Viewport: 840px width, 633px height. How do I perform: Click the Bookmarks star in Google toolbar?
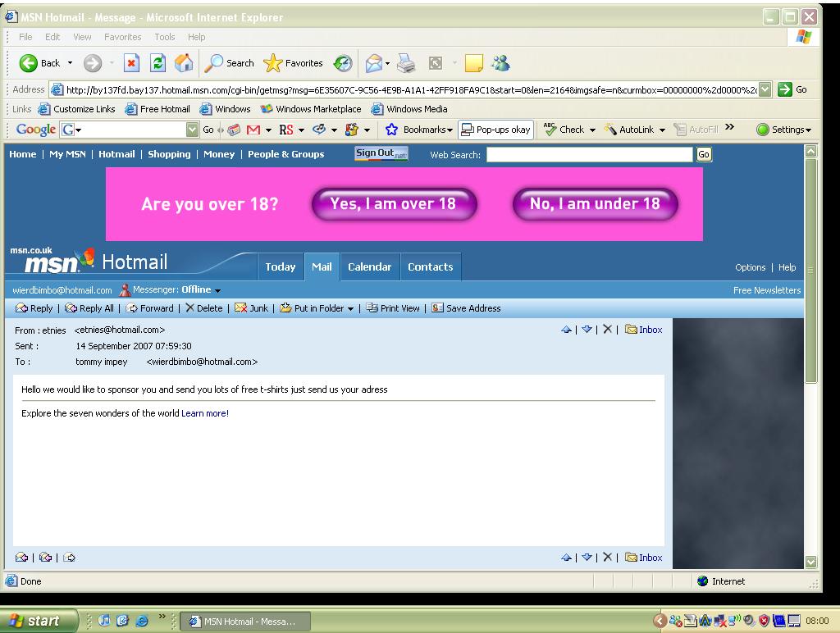point(391,130)
